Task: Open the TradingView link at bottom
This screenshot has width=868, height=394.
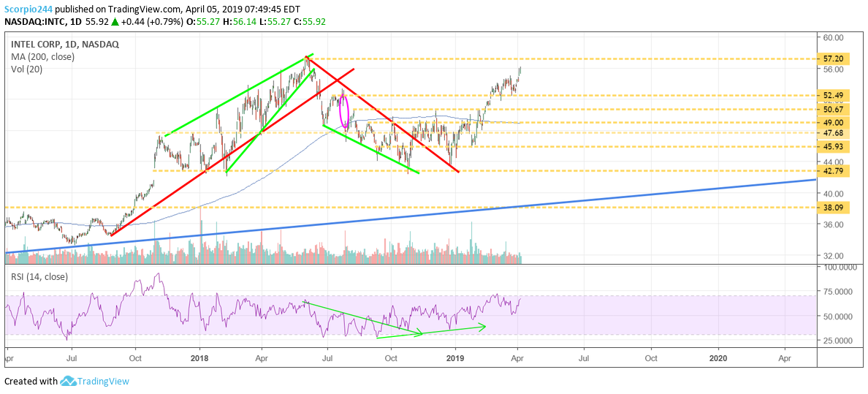Action: click(103, 382)
